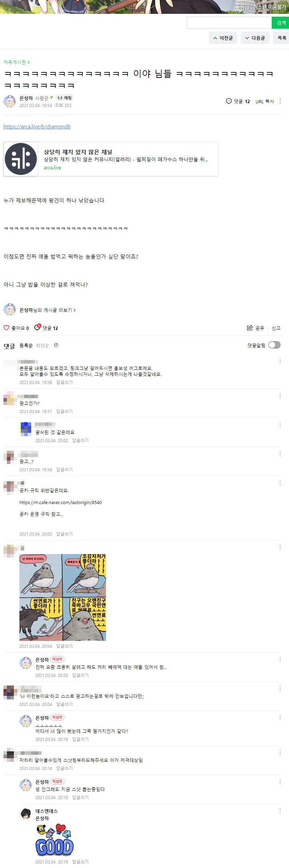Click the comment bubble icon beside like
Screen dimensions: 289x868
click(x=37, y=327)
